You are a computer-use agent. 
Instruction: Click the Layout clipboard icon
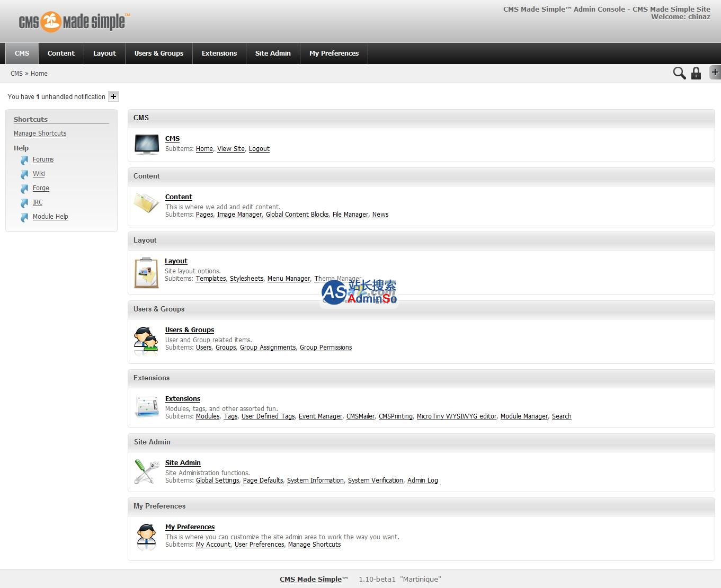[x=146, y=272]
